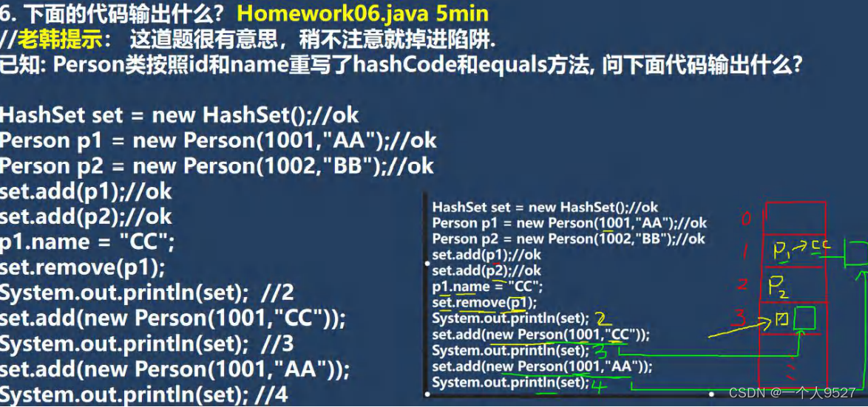
Task: Click 'p1.name = "CC";' in the large code
Action: 87,242
